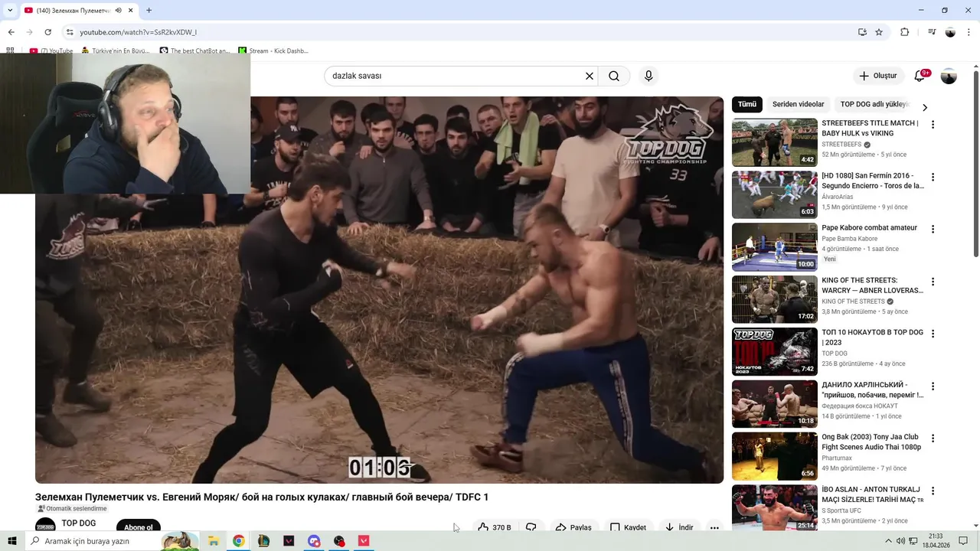Open the Türkiye'nin En Büyü... bookmark

coord(116,51)
